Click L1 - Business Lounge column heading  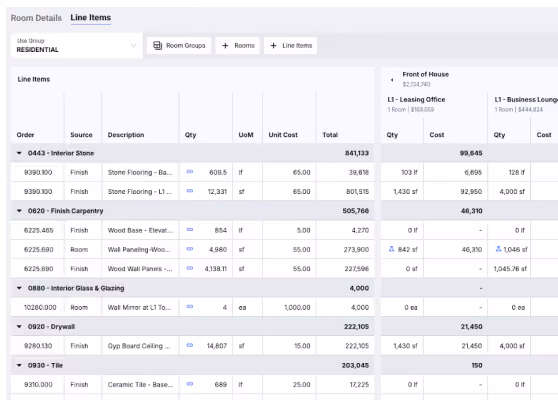coord(526,100)
